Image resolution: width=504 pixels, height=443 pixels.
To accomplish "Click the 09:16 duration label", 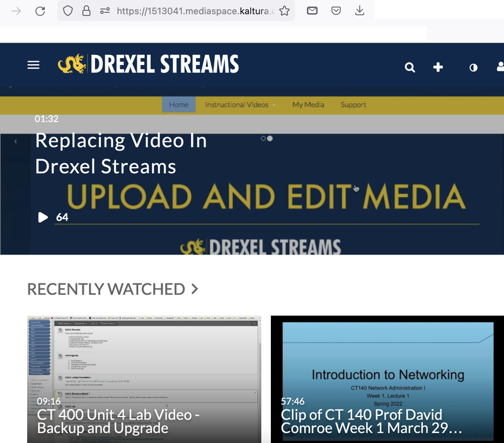I will pos(49,401).
